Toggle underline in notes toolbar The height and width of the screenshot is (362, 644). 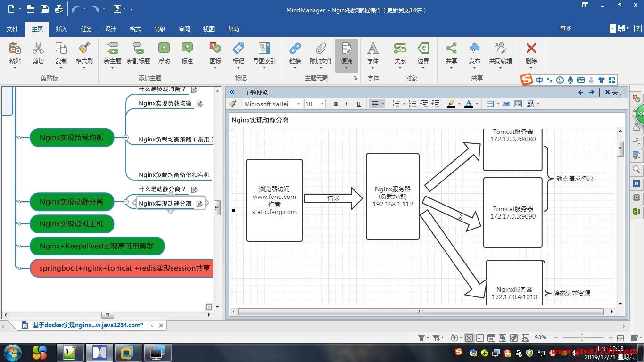click(x=358, y=104)
